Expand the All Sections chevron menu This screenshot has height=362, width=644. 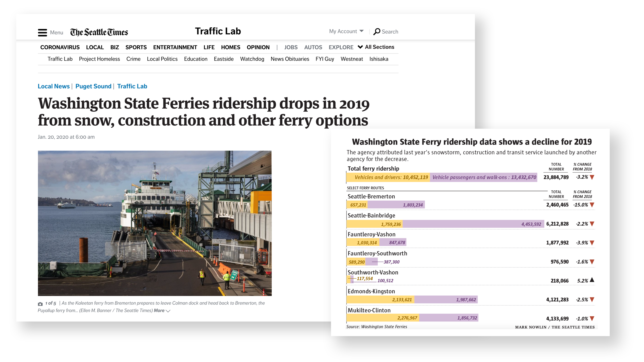pos(360,47)
